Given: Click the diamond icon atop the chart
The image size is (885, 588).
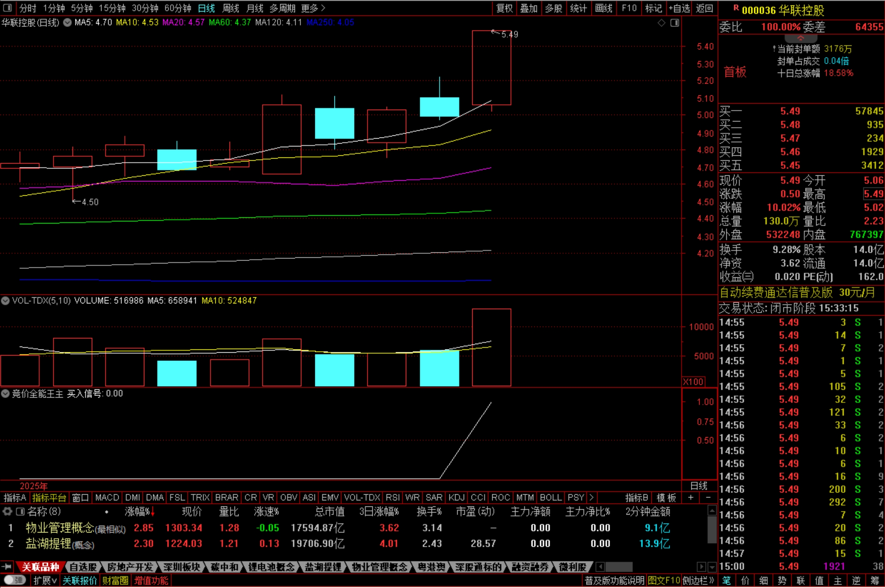Looking at the screenshot, I should 662,23.
